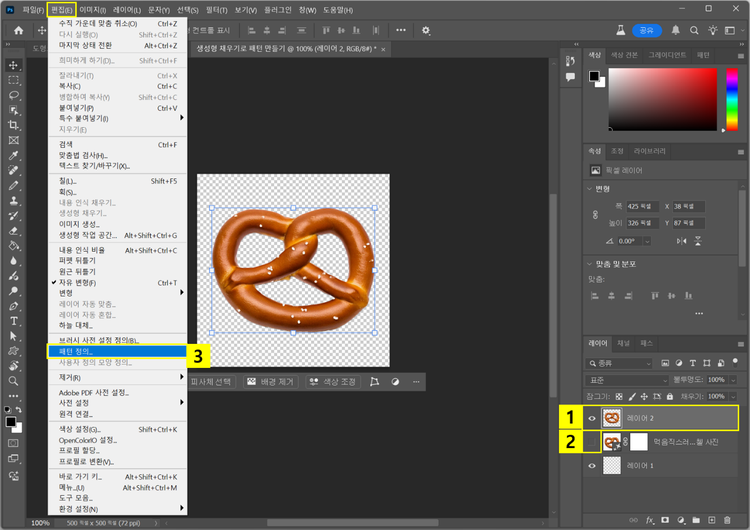
Task: Switch to the 채널 tab
Action: (624, 343)
